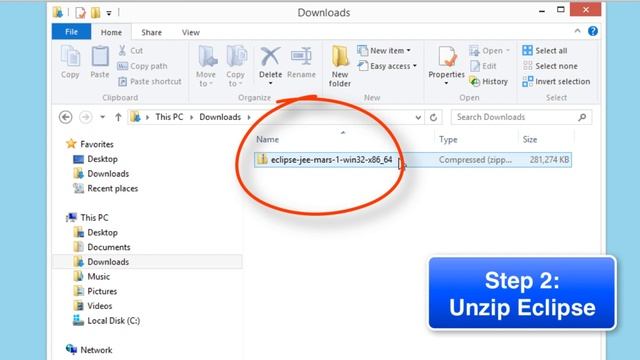640x360 pixels.
Task: Open recent locations dropdown arrow
Action: 102,117
